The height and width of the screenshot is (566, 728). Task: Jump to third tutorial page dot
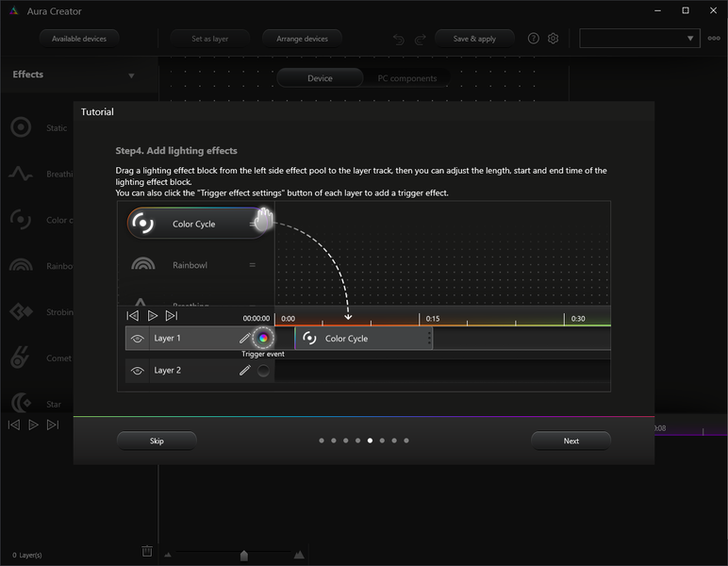(345, 441)
